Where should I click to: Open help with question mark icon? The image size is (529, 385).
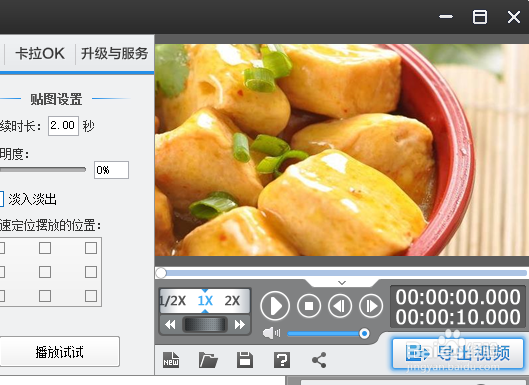tap(282, 360)
